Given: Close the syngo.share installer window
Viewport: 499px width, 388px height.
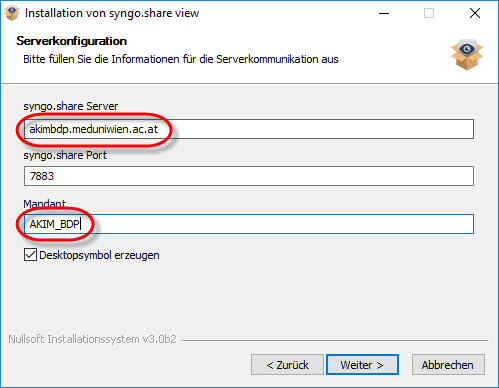Looking at the screenshot, I should [x=475, y=13].
